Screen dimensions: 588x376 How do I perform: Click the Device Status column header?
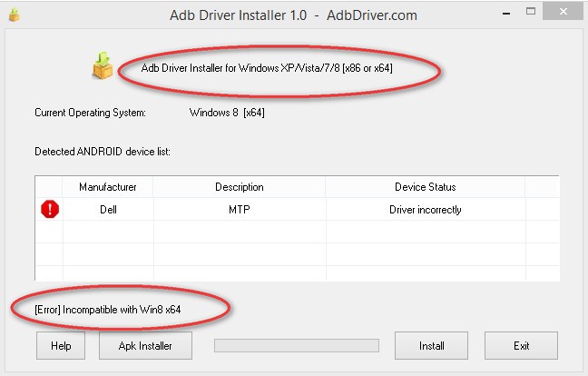click(425, 187)
